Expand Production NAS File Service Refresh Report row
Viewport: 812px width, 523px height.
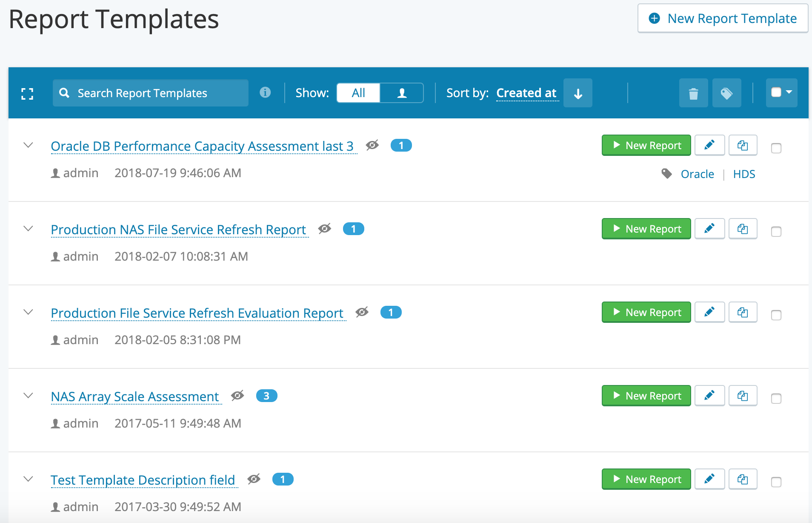pyautogui.click(x=28, y=229)
